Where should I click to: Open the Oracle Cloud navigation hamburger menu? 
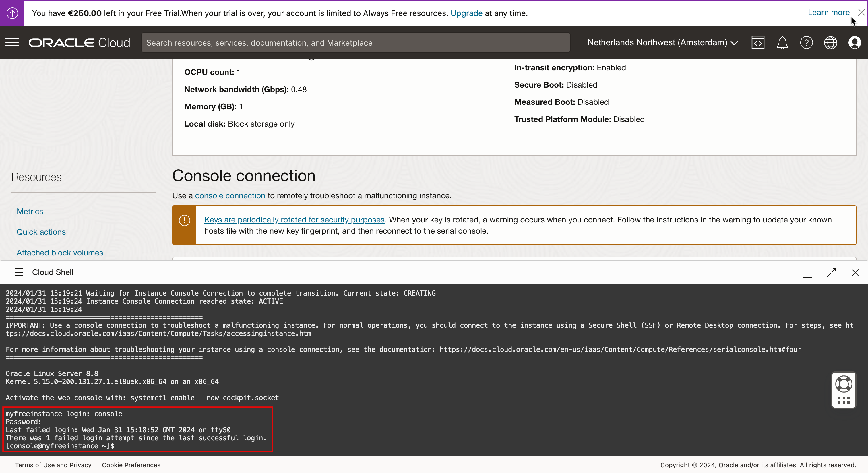click(x=12, y=42)
